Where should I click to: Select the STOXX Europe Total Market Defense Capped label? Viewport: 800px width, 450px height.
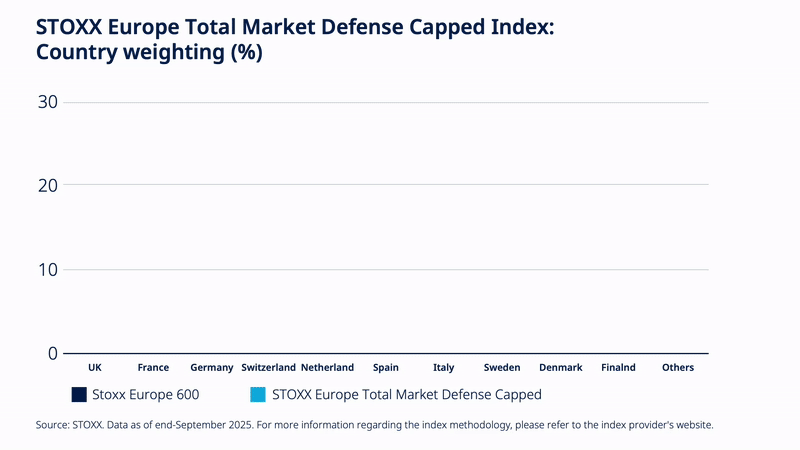[406, 394]
